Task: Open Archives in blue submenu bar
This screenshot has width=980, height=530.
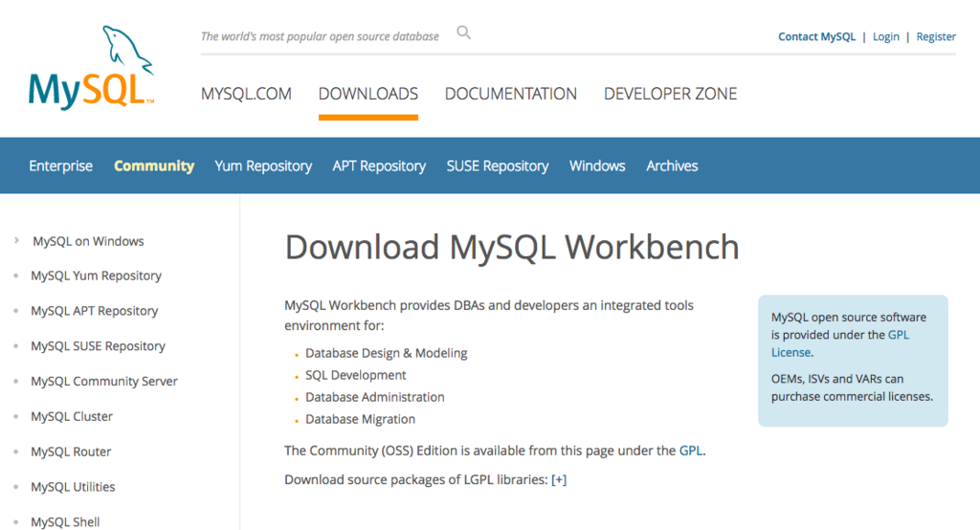Action: [672, 166]
